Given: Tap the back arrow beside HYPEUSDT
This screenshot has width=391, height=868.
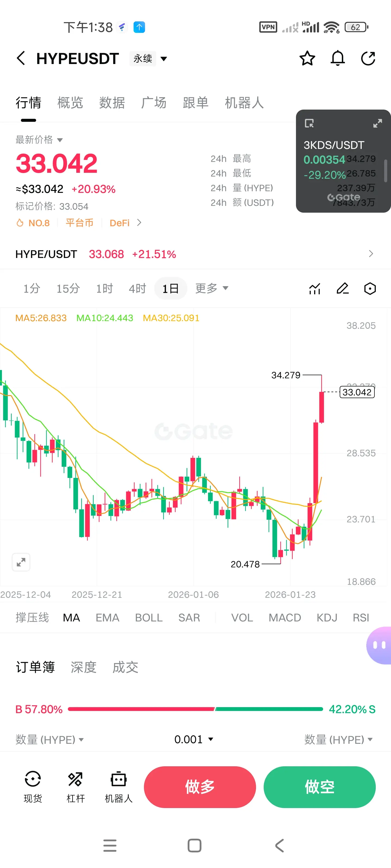Looking at the screenshot, I should (21, 58).
